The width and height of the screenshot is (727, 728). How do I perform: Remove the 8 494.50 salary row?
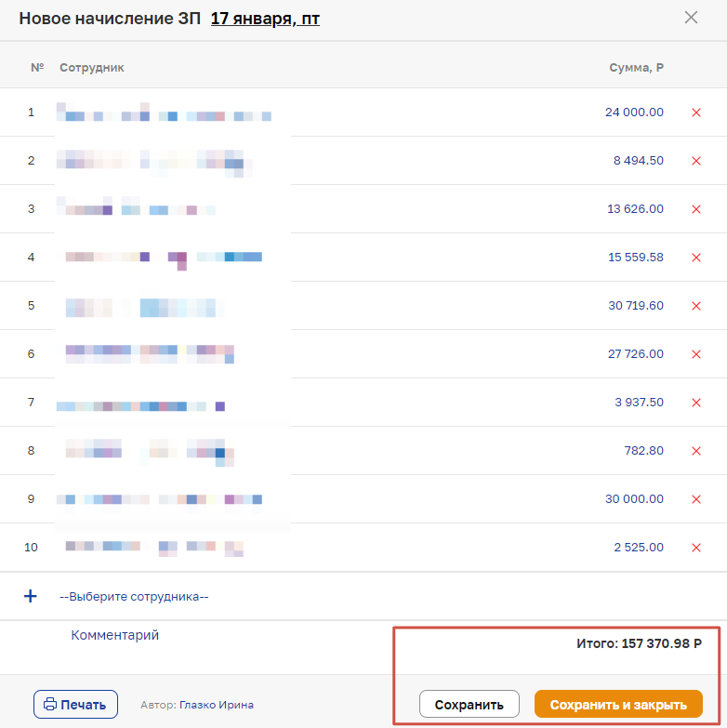coord(695,161)
